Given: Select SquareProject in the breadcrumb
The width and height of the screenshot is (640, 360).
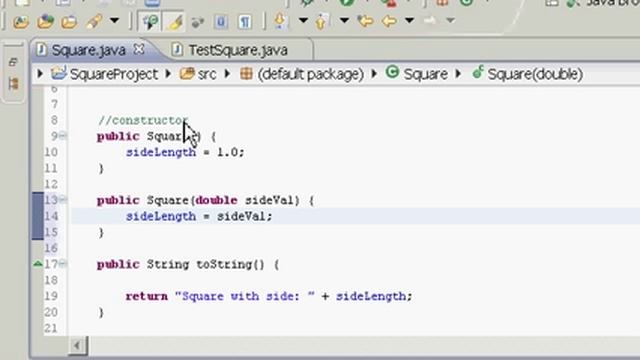Looking at the screenshot, I should pos(114,74).
